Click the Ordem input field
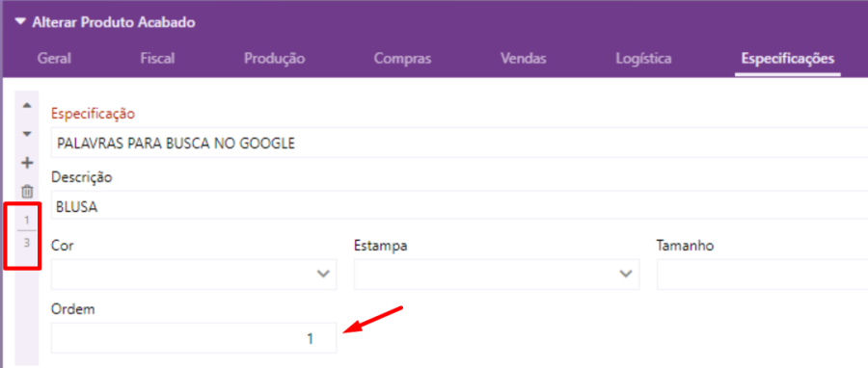The width and height of the screenshot is (868, 368). coord(194,338)
